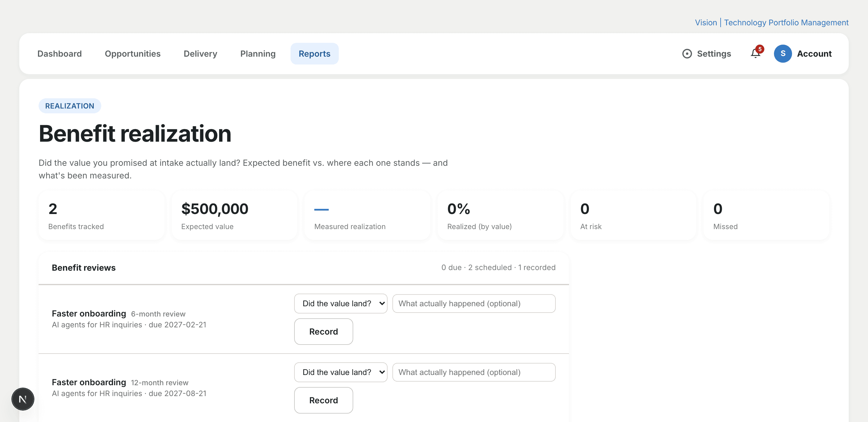Viewport: 868px width, 422px height.
Task: Click 'Faster onboarding' title of 12-month review
Action: (x=89, y=382)
